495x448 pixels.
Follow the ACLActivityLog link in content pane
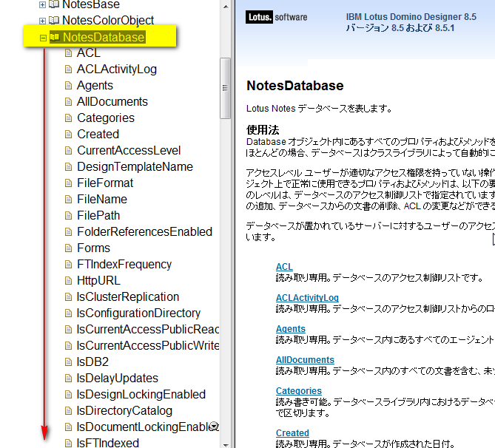307,298
